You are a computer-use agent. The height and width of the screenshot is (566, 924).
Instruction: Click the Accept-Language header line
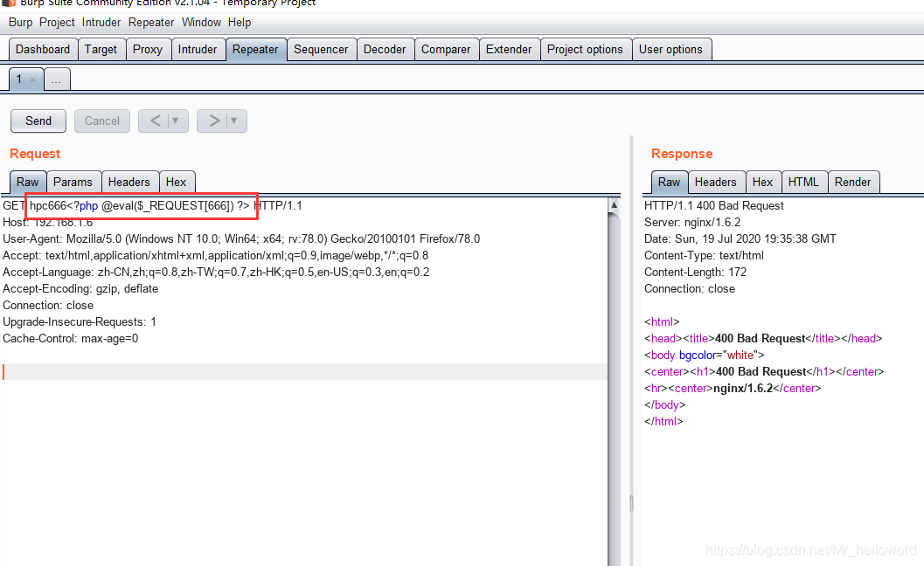click(216, 273)
